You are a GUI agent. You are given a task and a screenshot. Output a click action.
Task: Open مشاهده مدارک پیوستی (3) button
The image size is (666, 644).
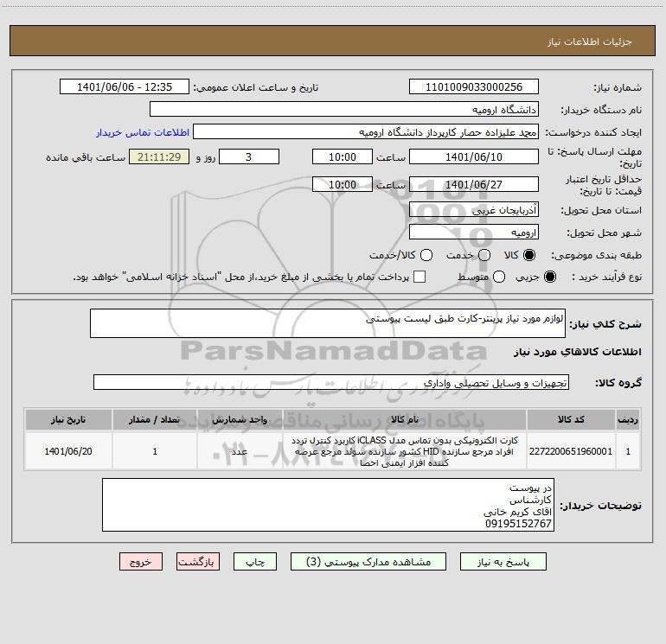coord(368,562)
